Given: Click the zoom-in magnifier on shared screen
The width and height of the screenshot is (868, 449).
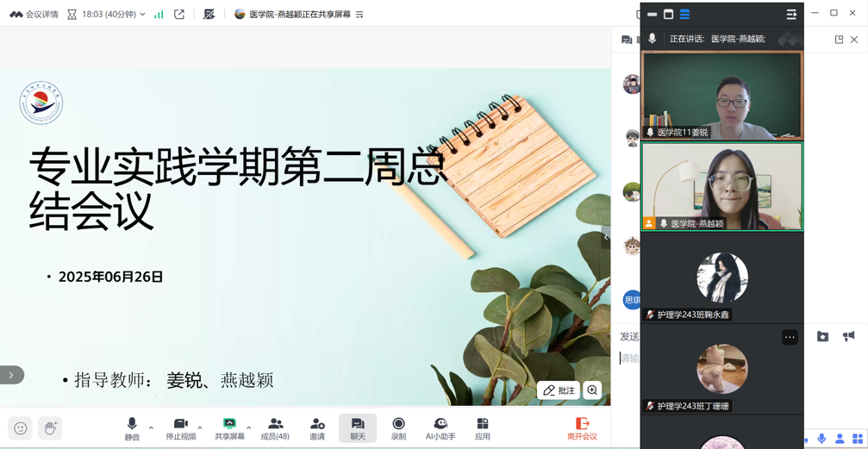Looking at the screenshot, I should coord(593,390).
